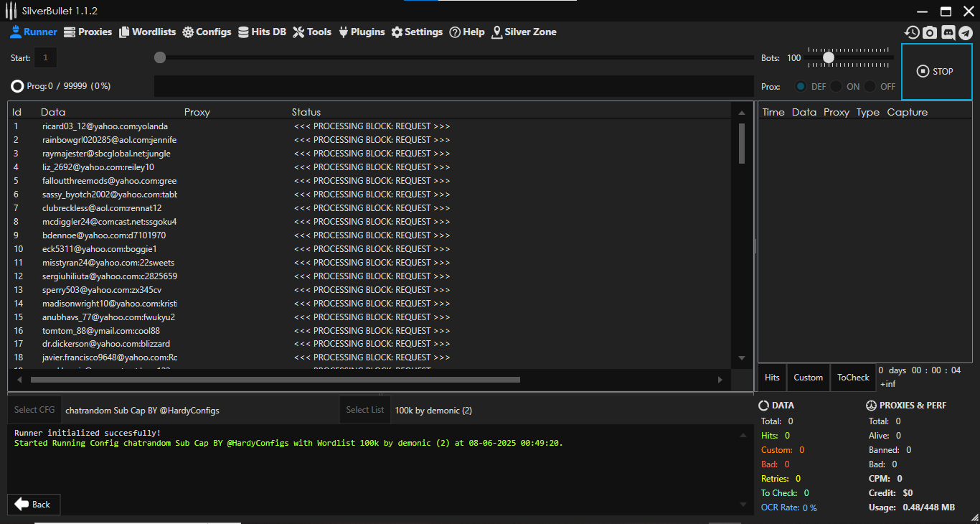Click the 'Credit: $0' stat
The height and width of the screenshot is (524, 980).
tap(891, 493)
